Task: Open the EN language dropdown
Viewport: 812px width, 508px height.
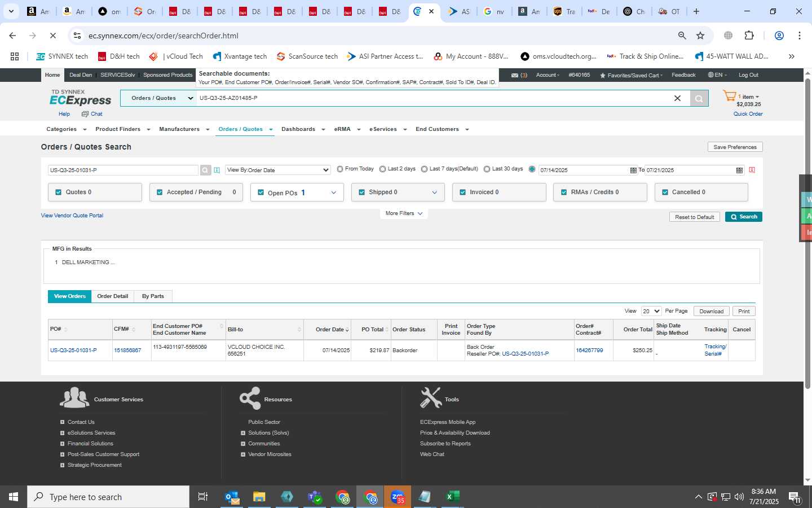Action: coord(717,75)
